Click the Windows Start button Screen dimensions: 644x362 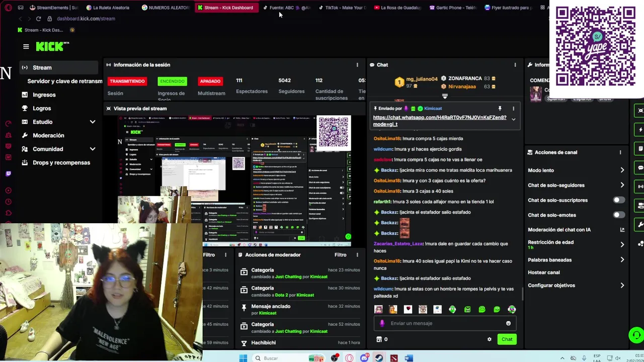click(243, 358)
